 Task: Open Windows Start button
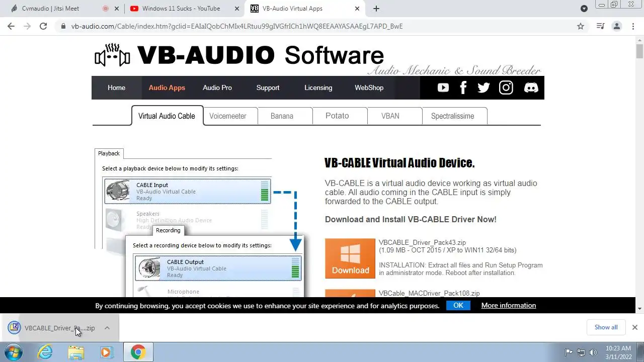14,352
